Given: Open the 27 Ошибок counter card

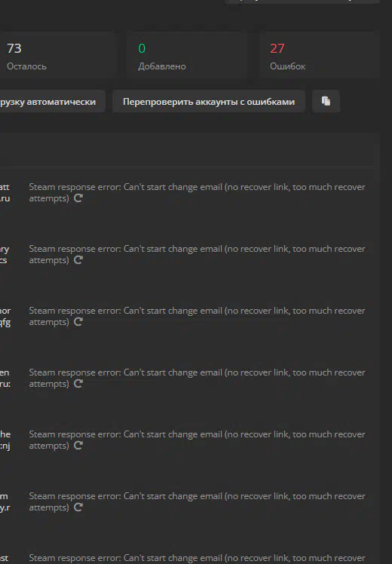Looking at the screenshot, I should [319, 55].
